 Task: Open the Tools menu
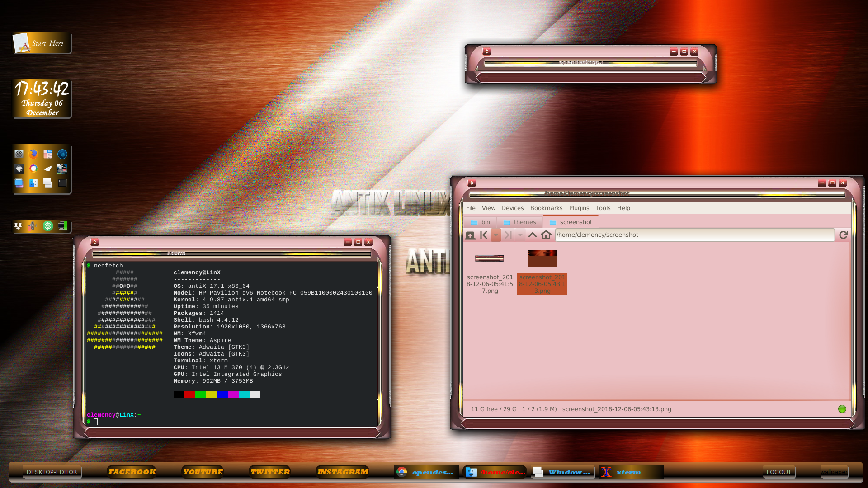pyautogui.click(x=603, y=208)
